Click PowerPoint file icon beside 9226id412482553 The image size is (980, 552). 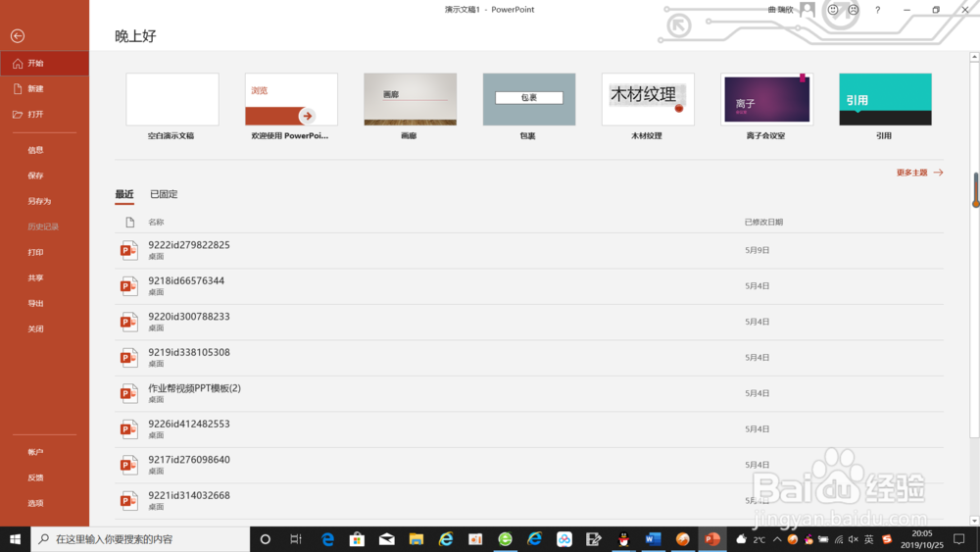(x=128, y=429)
